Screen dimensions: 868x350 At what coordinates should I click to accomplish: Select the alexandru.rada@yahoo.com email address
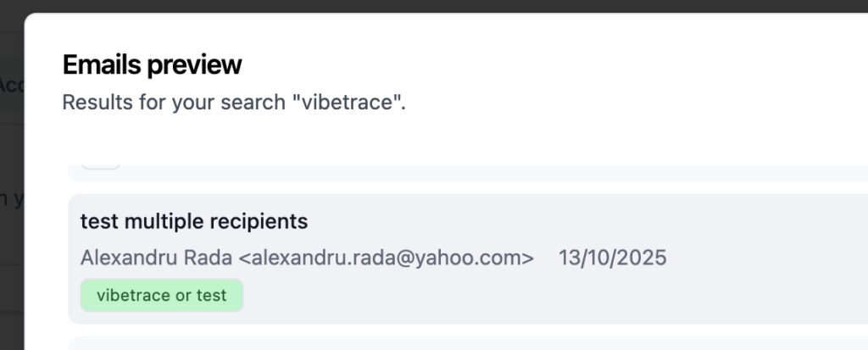pos(387,258)
